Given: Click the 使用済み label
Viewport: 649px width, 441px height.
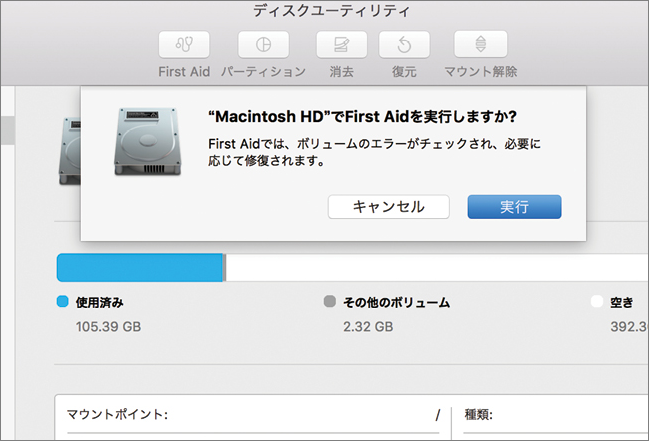Looking at the screenshot, I should tap(99, 302).
